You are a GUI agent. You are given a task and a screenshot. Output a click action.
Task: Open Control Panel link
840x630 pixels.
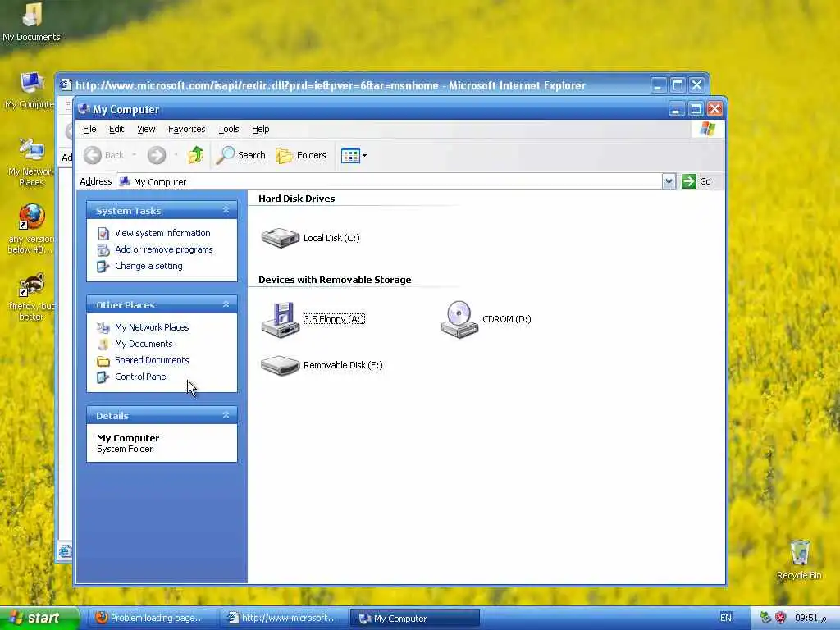(141, 377)
